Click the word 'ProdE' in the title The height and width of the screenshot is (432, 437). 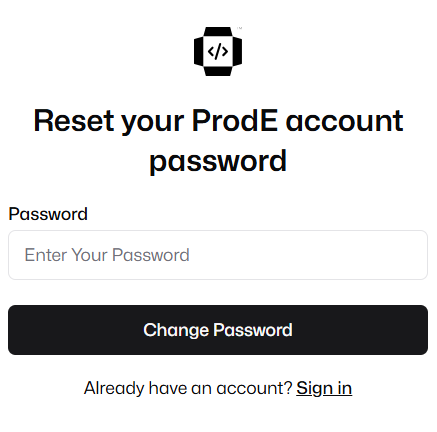(x=235, y=121)
